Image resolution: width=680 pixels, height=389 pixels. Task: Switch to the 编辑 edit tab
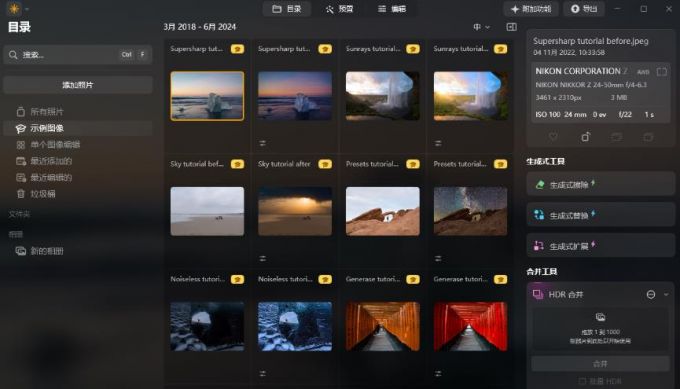point(392,9)
